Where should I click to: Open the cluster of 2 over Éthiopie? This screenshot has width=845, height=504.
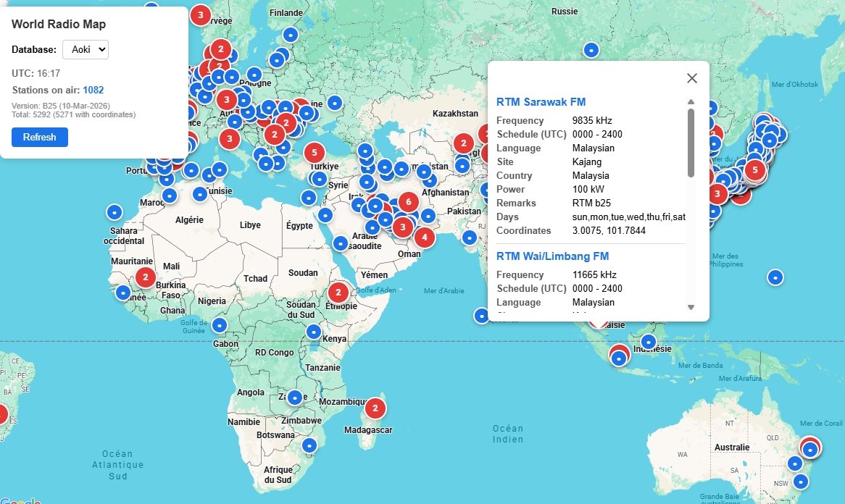[x=338, y=293]
